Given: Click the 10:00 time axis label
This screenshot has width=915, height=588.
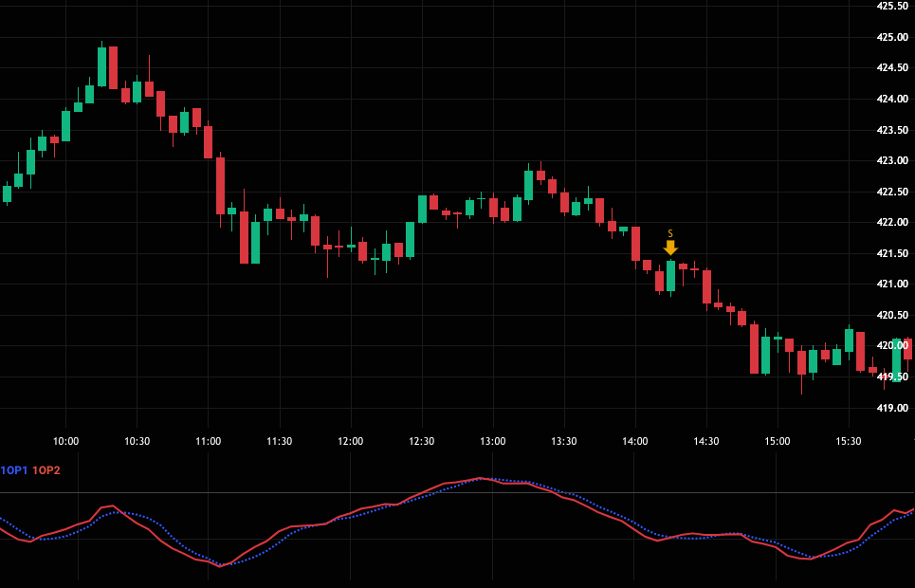Looking at the screenshot, I should click(x=66, y=441).
